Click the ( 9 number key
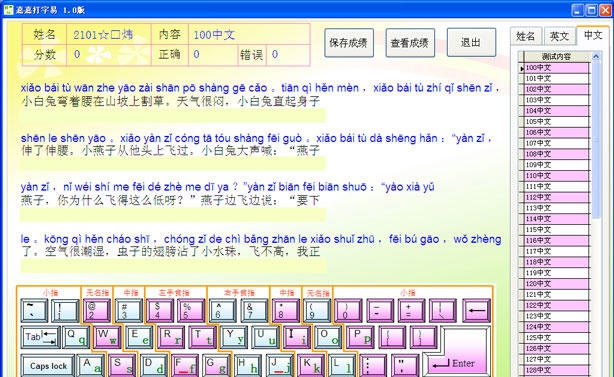The image size is (614, 377). [317, 311]
